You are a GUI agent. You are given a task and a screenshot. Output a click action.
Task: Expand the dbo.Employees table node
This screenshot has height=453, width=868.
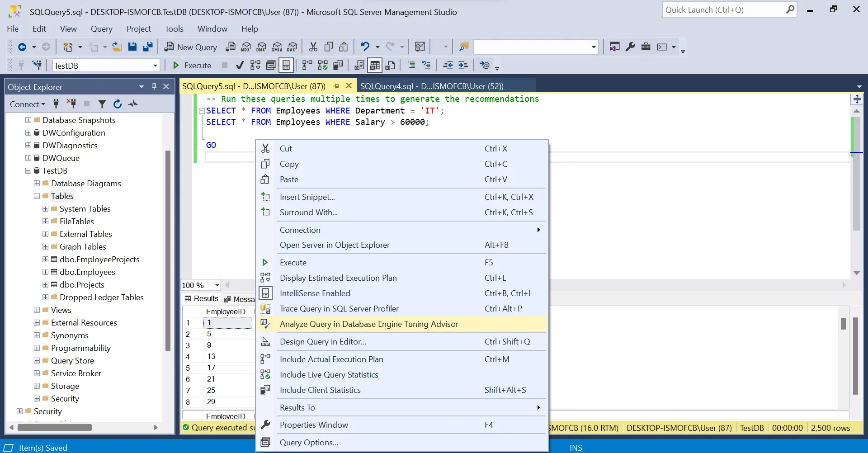tap(46, 272)
